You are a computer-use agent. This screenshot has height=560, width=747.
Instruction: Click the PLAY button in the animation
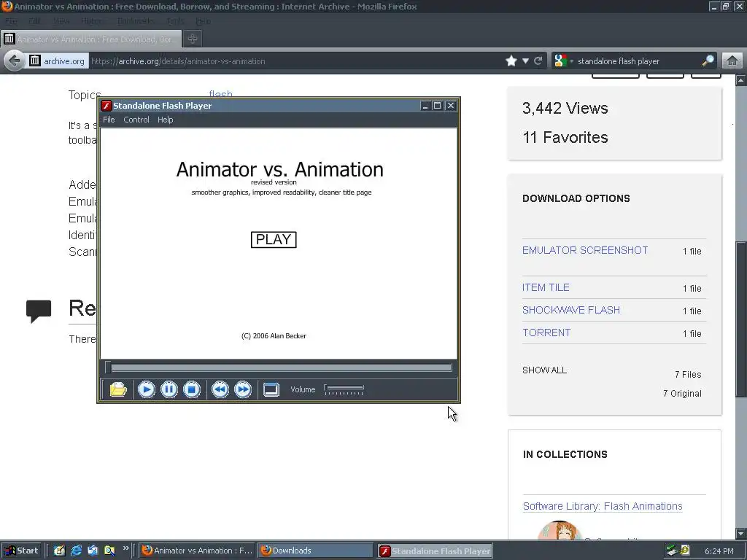pos(274,239)
